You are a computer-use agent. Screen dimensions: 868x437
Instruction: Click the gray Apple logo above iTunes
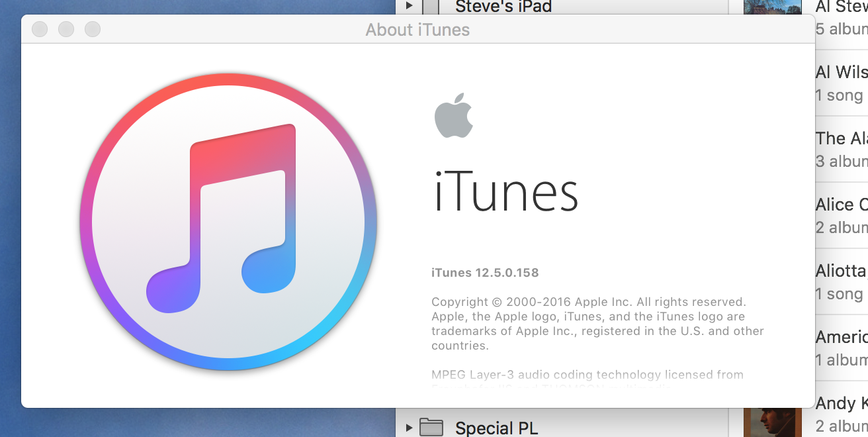tap(454, 115)
